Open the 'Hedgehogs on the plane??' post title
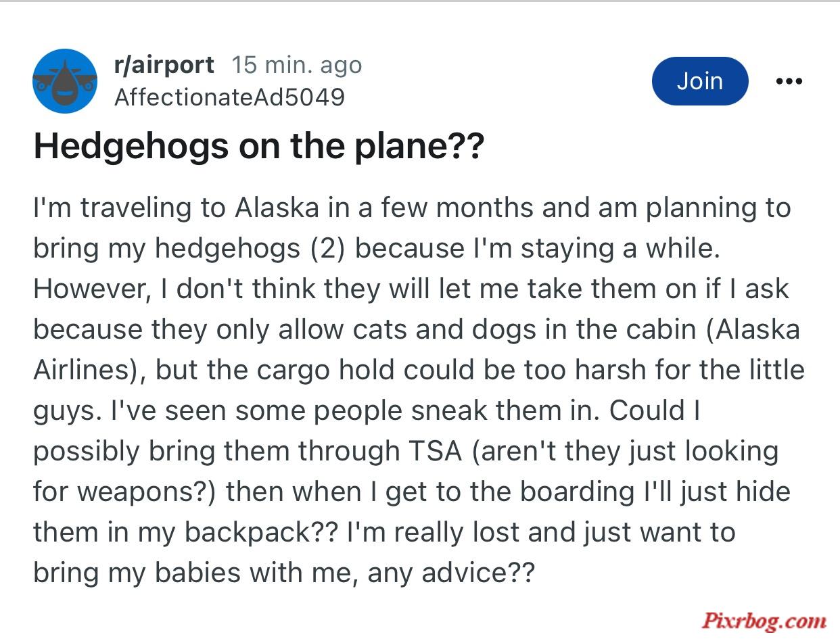 point(259,146)
